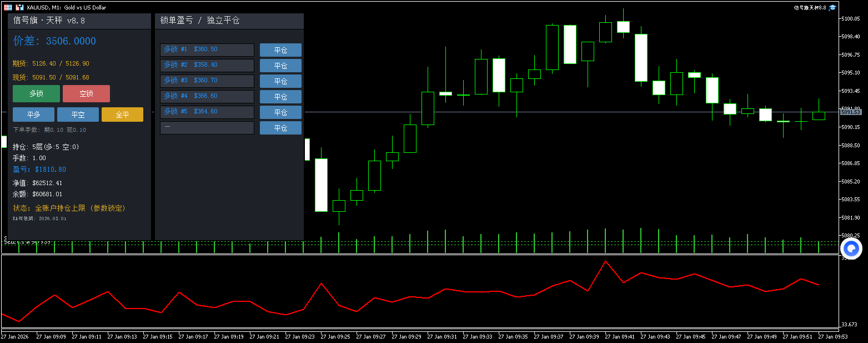Click the XAUUSD, M1: Gold vs US Dollar title
Image resolution: width=868 pixels, height=343 pixels.
pos(66,7)
